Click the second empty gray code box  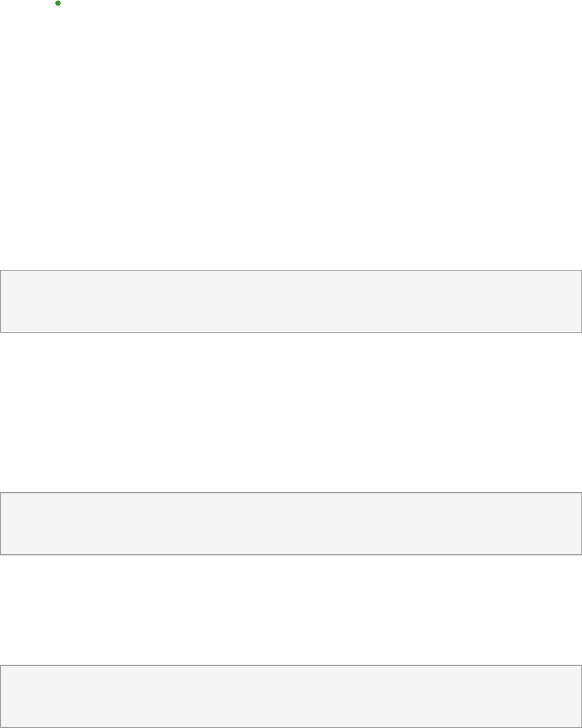coord(291,524)
